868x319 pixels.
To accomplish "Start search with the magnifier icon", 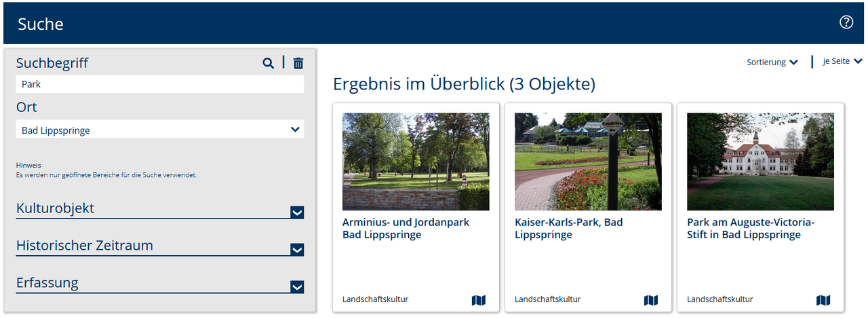I will point(269,63).
